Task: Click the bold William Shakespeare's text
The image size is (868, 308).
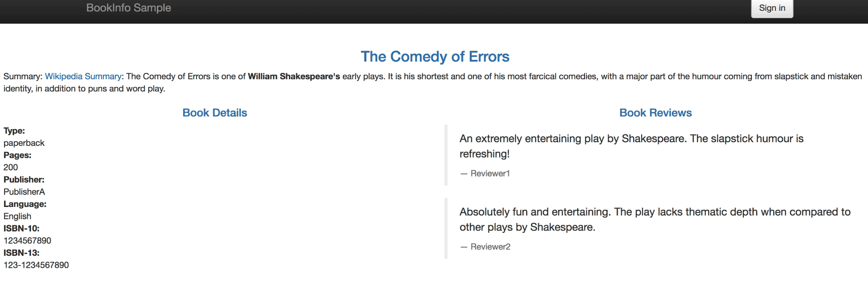Action: click(x=293, y=77)
